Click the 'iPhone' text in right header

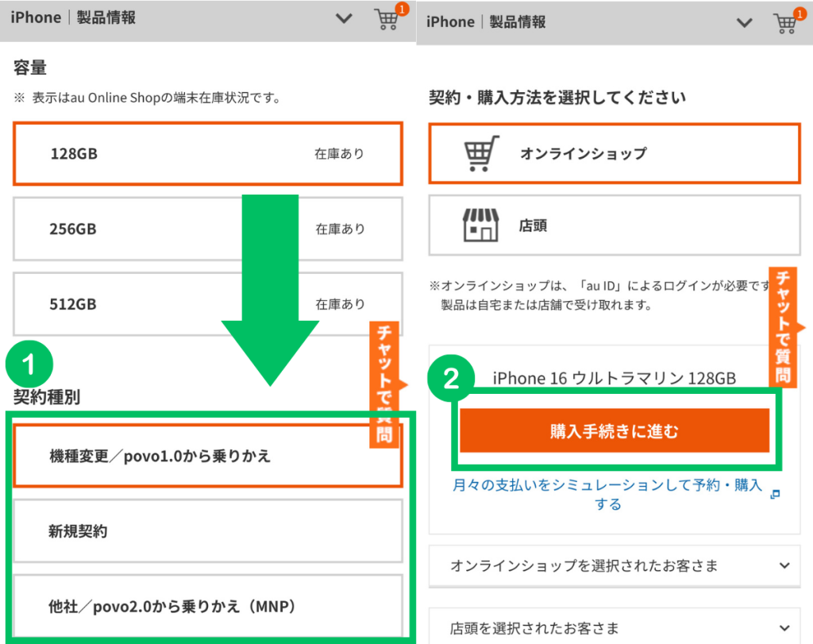pos(450,21)
